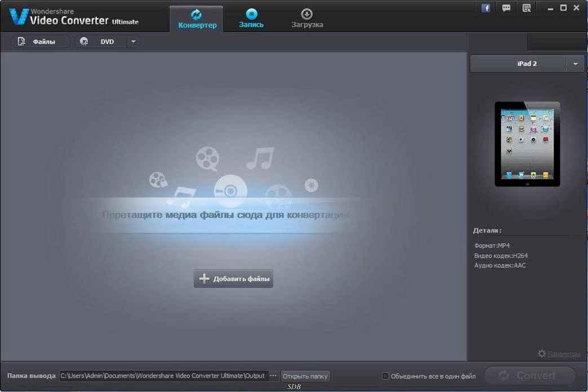Click the output folder path field

tap(163, 376)
